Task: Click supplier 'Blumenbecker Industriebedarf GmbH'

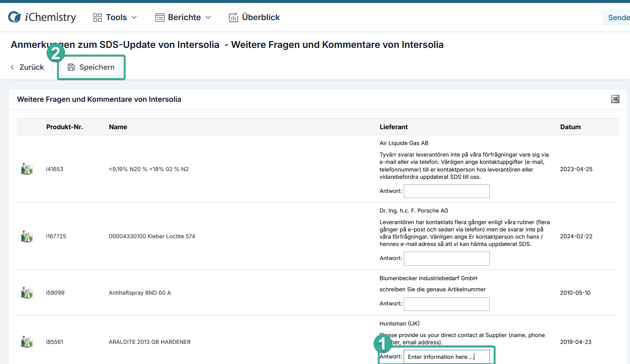Action: click(x=428, y=278)
